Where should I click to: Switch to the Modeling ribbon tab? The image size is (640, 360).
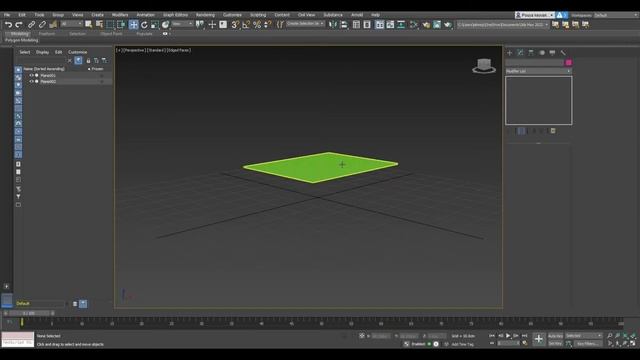[x=20, y=34]
